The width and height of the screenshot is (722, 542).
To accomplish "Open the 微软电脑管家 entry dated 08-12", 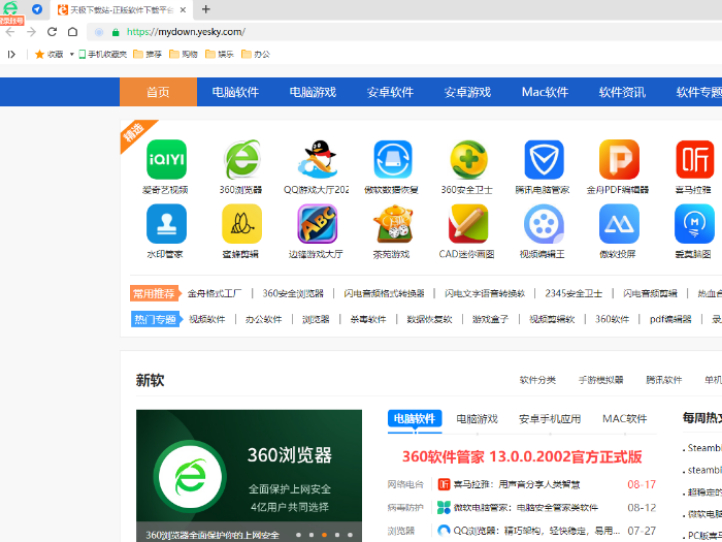I will [525, 507].
